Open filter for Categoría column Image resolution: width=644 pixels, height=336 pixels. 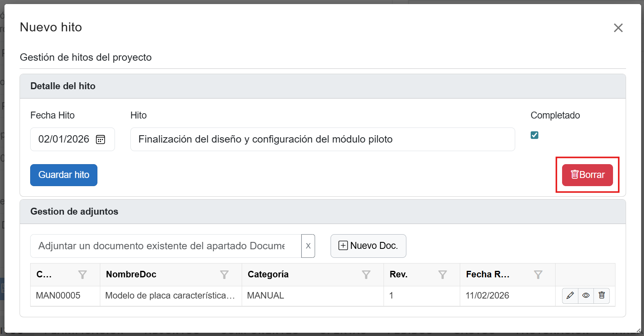(366, 275)
